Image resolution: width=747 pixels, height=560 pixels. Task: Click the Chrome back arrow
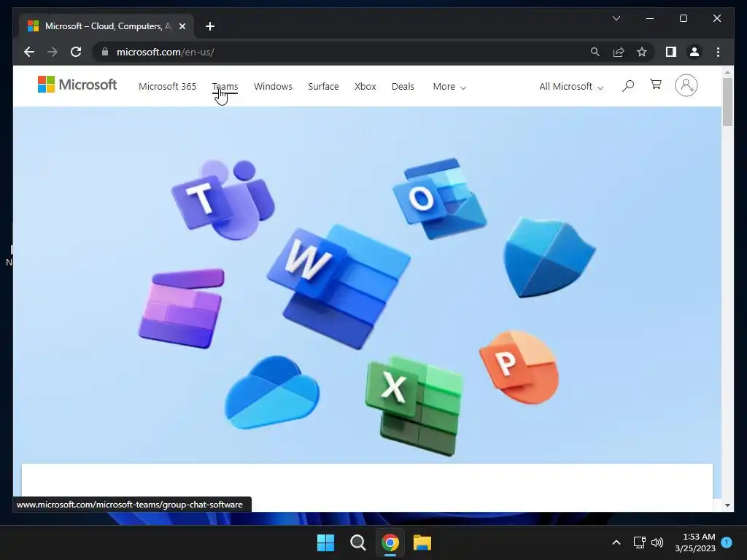click(x=29, y=52)
